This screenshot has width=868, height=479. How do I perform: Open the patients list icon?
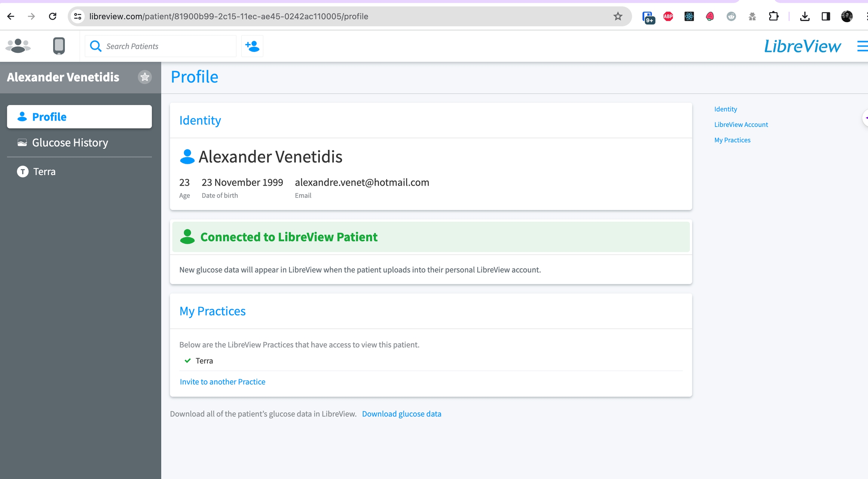point(18,46)
